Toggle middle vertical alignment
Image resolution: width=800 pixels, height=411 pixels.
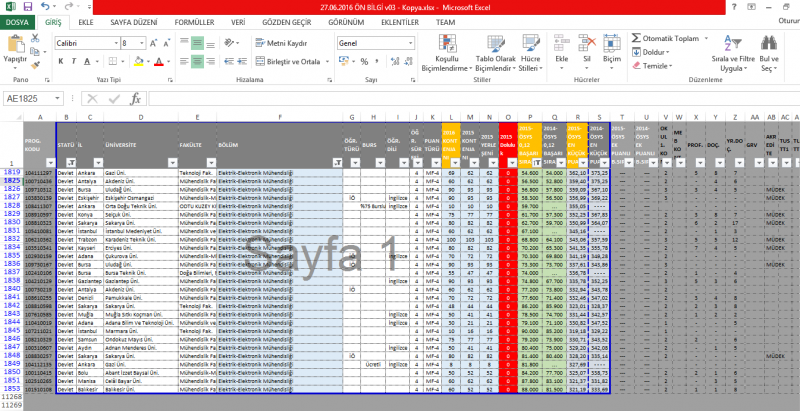(x=197, y=43)
